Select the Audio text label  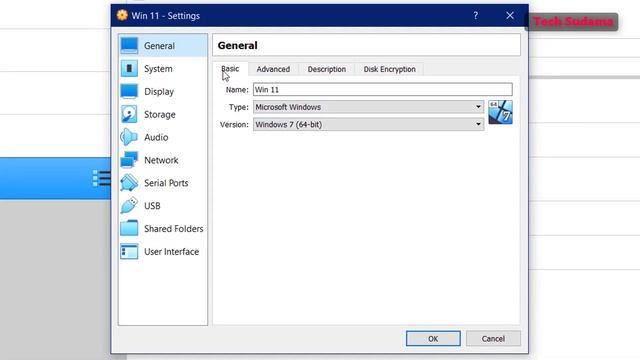[x=156, y=137]
